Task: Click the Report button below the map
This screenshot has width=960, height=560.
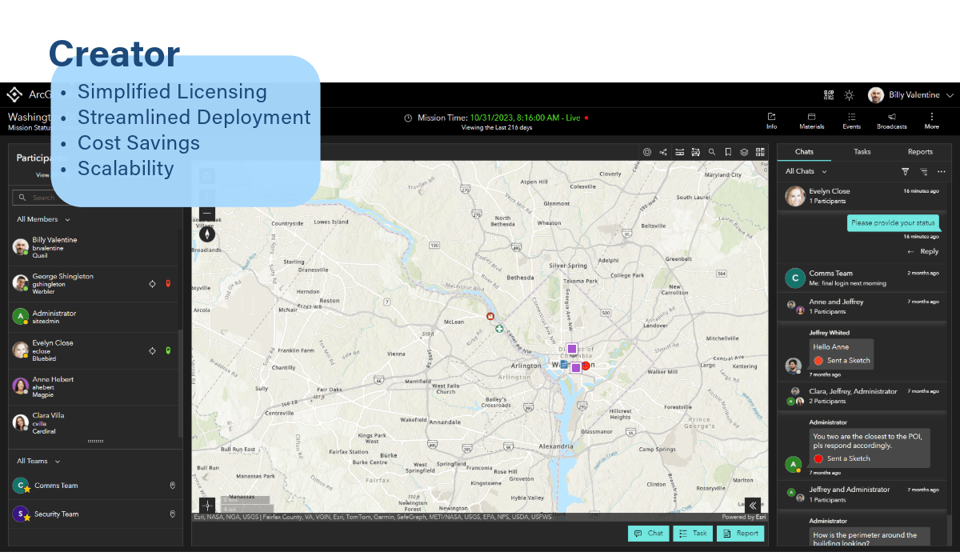Action: [x=741, y=533]
